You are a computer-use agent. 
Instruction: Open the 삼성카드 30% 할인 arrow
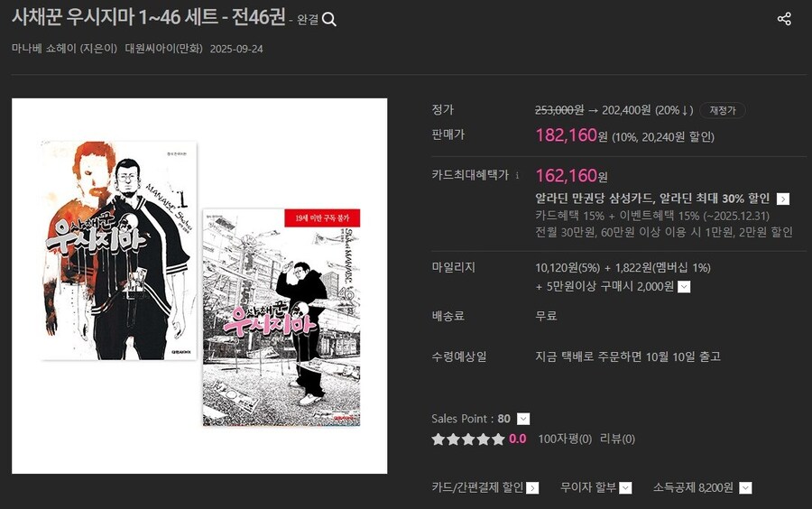pyautogui.click(x=783, y=199)
